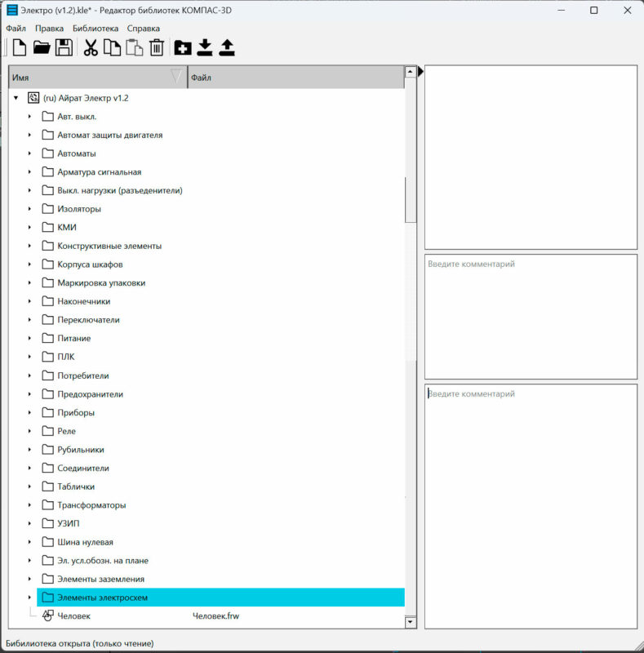The width and height of the screenshot is (644, 653).
Task: Expand the КМИ folder
Action: pyautogui.click(x=29, y=227)
